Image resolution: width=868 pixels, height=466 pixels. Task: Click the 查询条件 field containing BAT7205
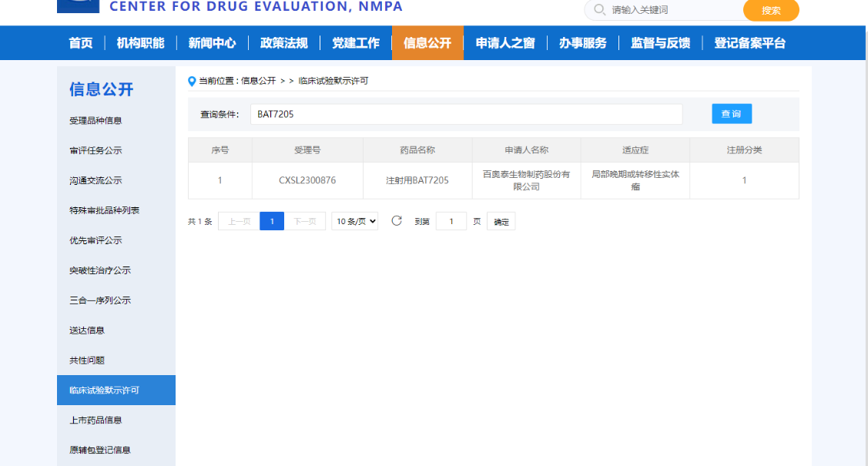tap(466, 114)
